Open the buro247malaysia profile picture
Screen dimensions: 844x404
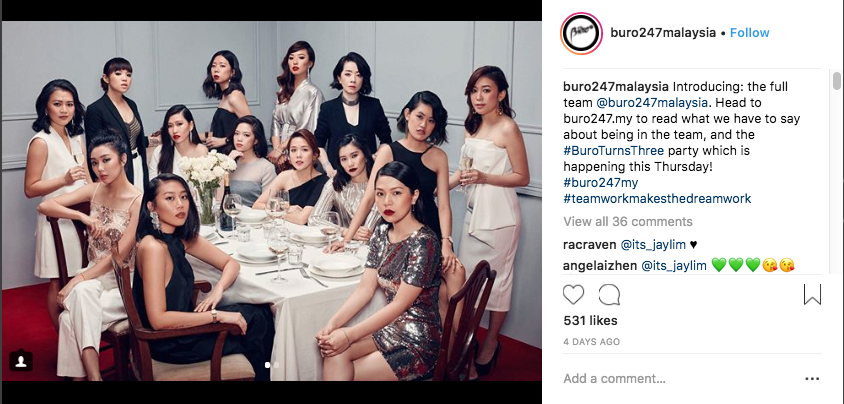pos(581,33)
